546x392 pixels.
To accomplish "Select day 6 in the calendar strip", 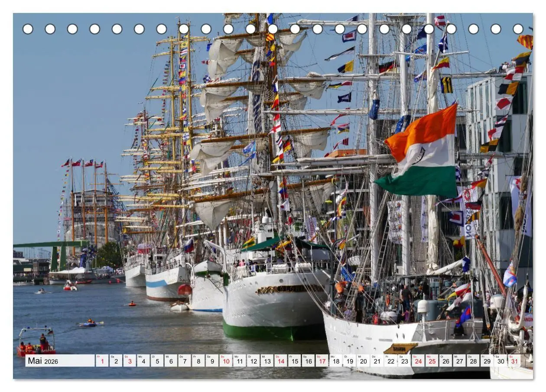I will coord(171,361).
